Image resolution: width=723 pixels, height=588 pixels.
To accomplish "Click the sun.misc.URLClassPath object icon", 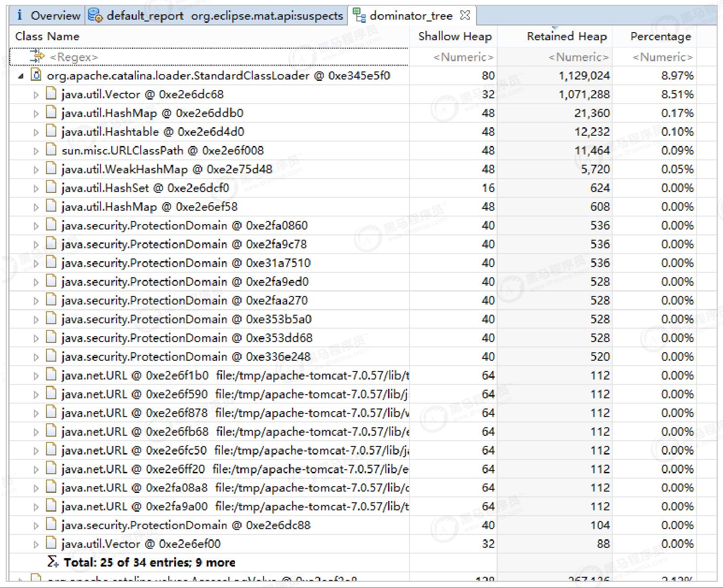I will [x=52, y=150].
